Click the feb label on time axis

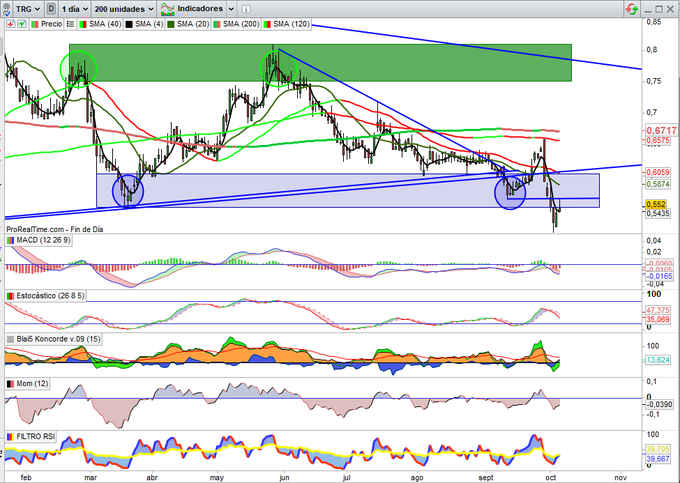pos(26,478)
